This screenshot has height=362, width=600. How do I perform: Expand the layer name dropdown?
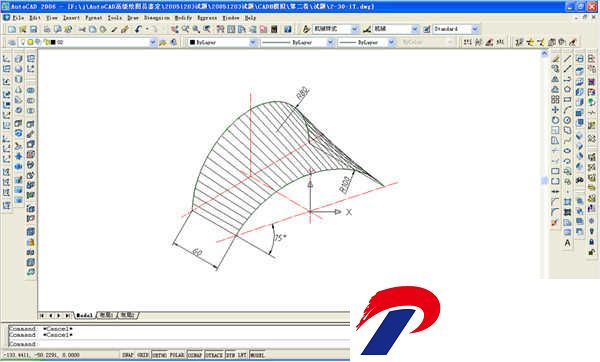tap(153, 42)
